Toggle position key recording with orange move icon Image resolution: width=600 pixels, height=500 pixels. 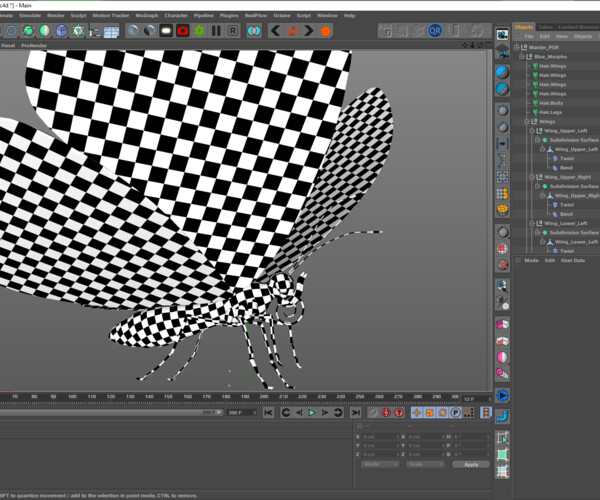417,412
